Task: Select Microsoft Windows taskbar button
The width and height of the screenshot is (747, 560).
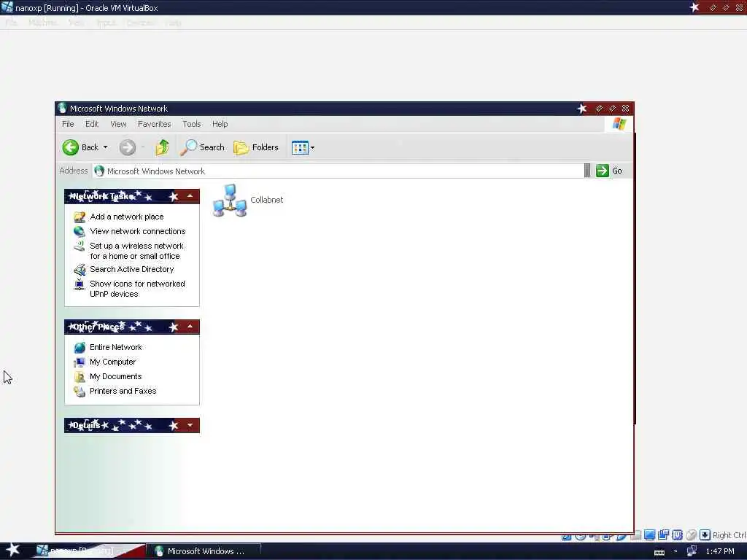Action: [x=203, y=551]
